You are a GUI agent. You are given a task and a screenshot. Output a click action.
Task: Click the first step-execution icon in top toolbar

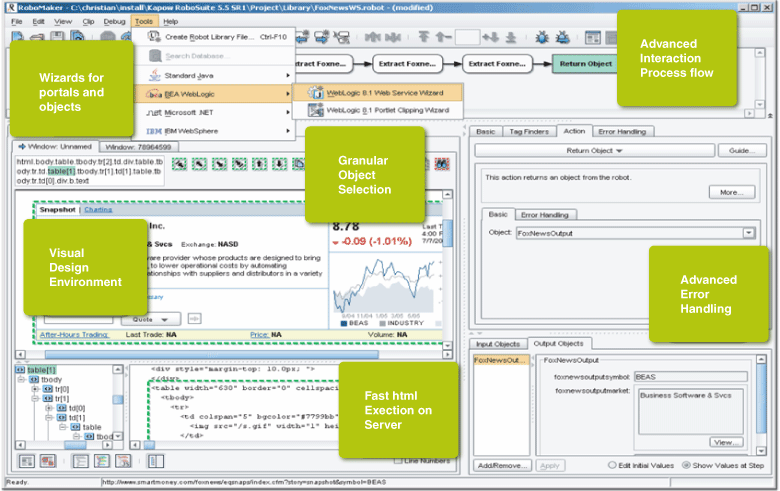click(x=303, y=37)
